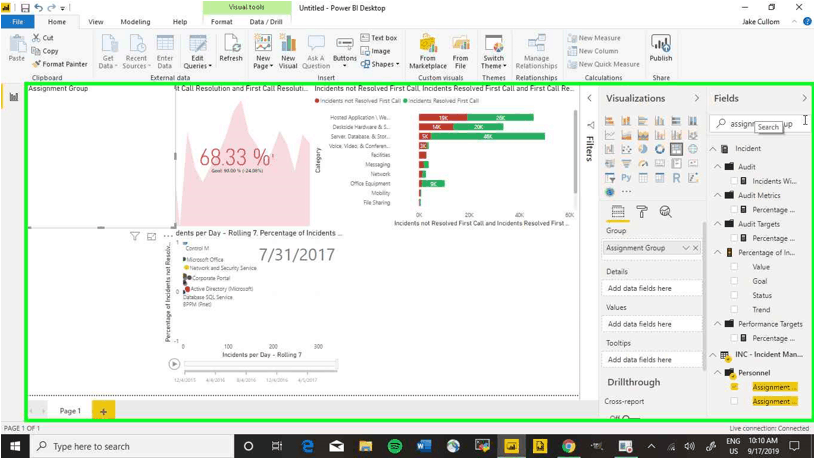Collapse the Percentage of In... KPI

point(718,252)
